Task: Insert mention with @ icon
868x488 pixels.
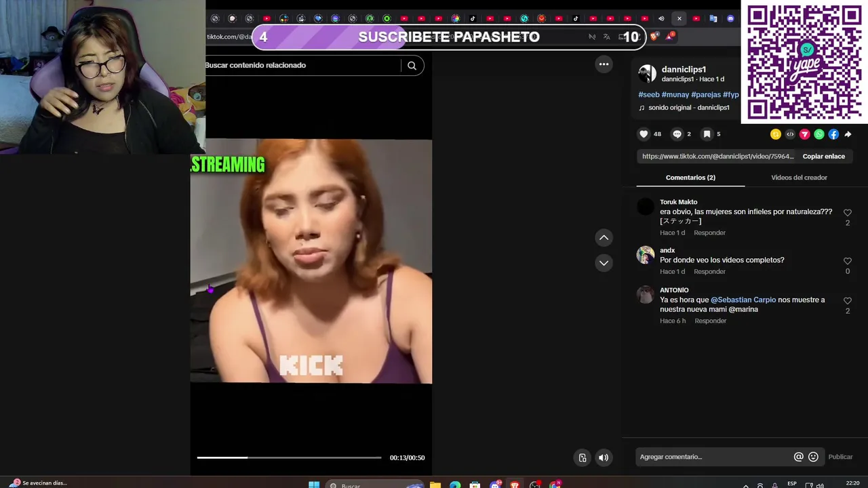Action: tap(798, 457)
